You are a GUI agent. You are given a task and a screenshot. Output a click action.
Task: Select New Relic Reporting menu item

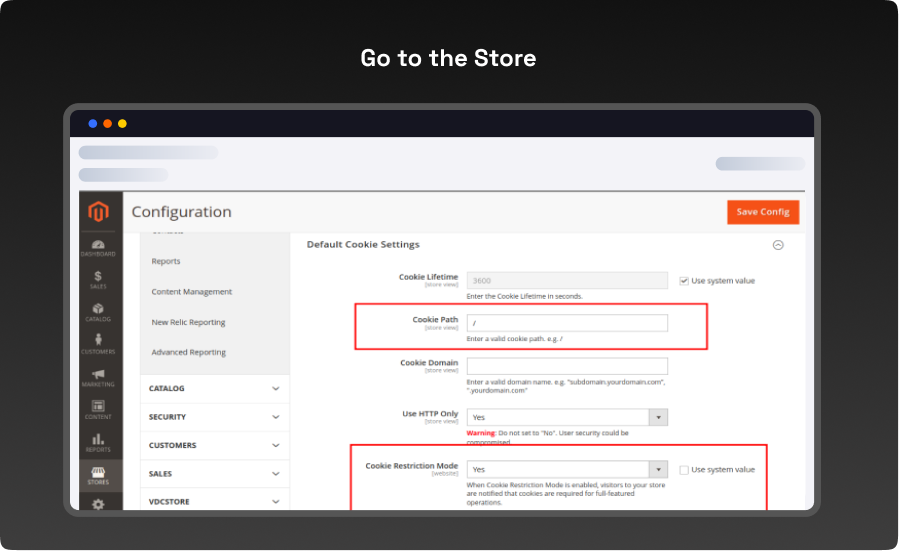click(188, 322)
